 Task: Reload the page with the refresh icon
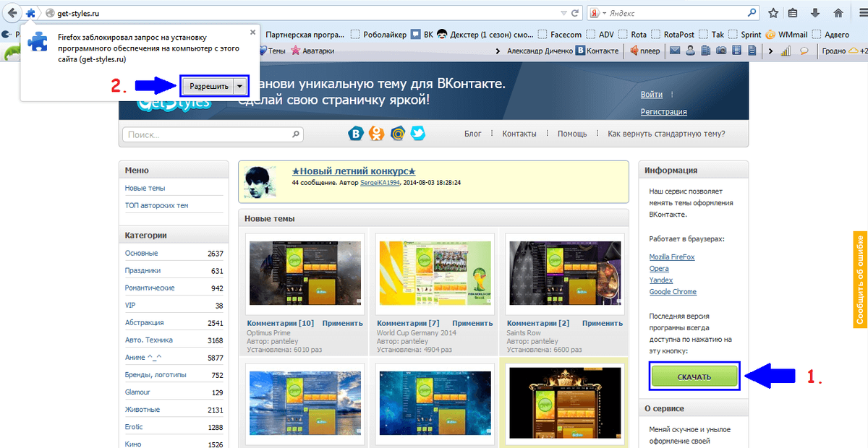[575, 13]
